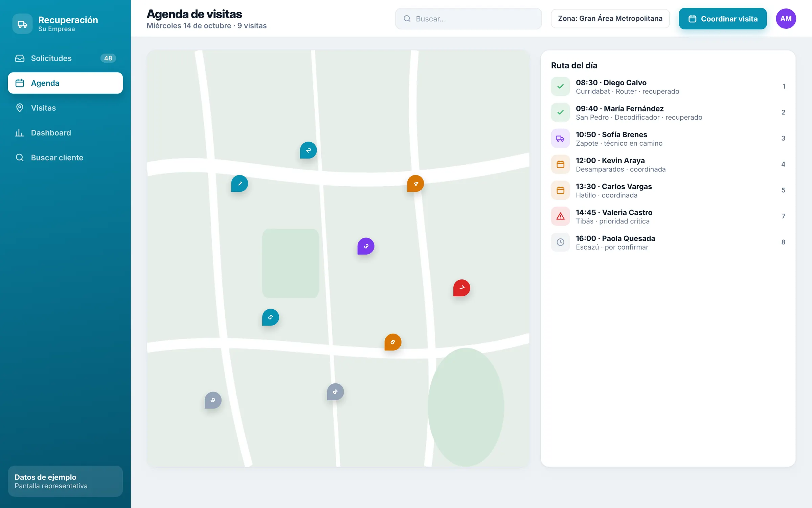
Task: Open the 12:00 · Kevin Araya visit
Action: coord(668,164)
